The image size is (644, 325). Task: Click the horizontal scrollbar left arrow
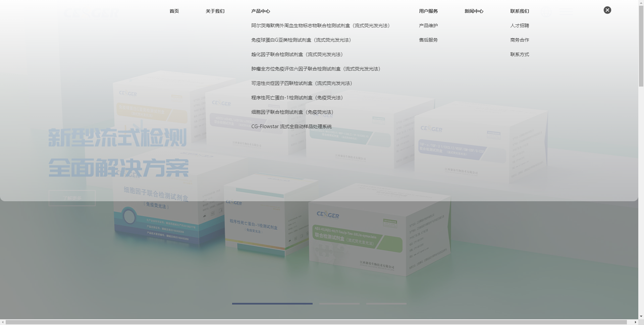pos(3,322)
